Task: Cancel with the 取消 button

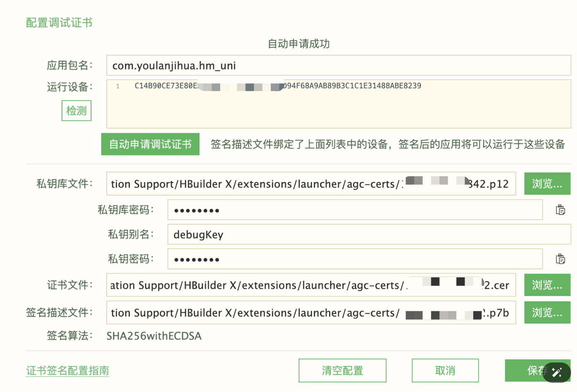Action: [x=445, y=371]
